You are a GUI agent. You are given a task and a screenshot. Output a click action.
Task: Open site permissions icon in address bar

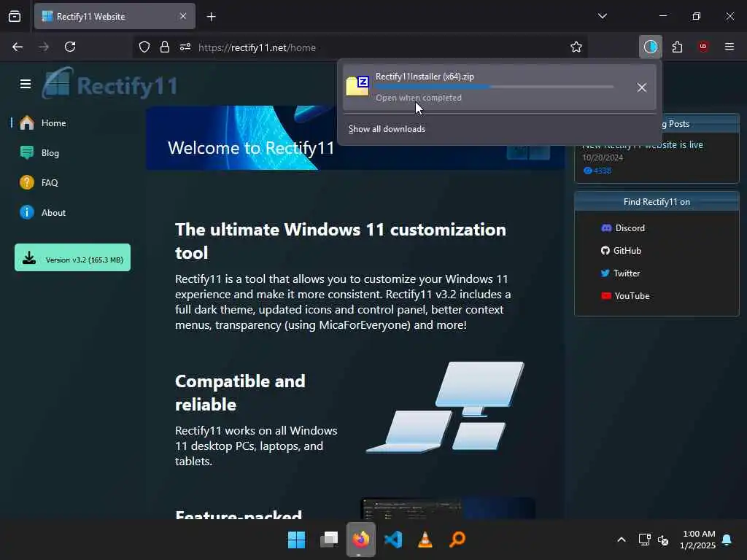(185, 47)
